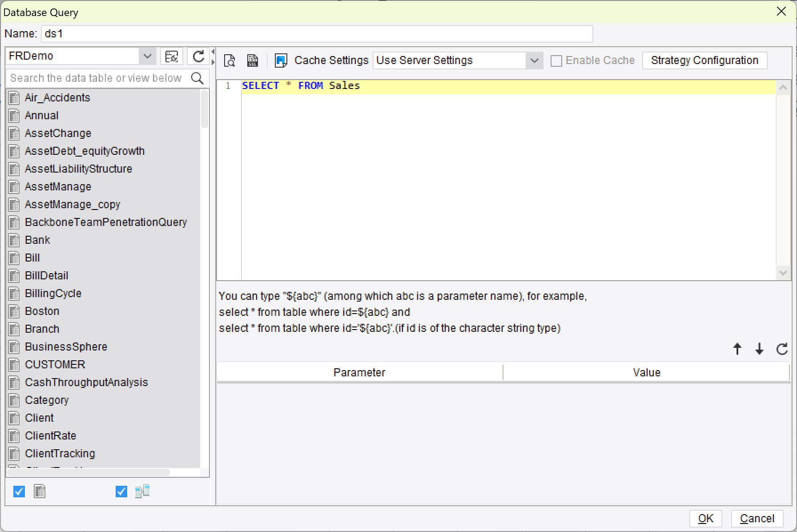Click the Name input field containing ds1

[316, 33]
